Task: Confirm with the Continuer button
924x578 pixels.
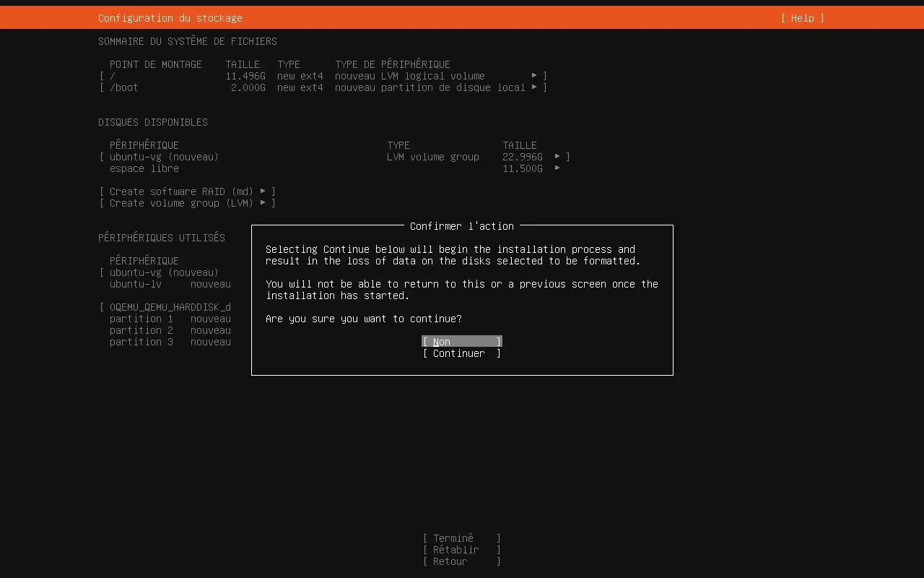Action: pos(462,353)
